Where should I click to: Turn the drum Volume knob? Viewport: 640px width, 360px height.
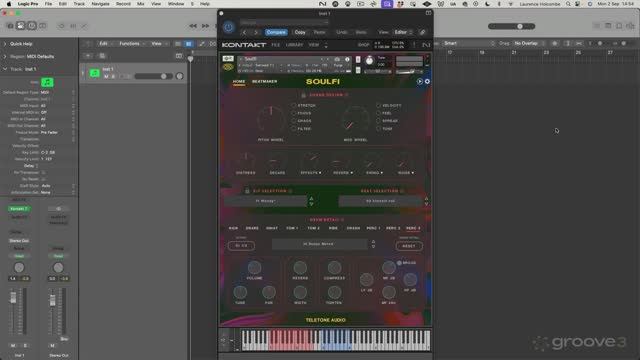pos(254,268)
